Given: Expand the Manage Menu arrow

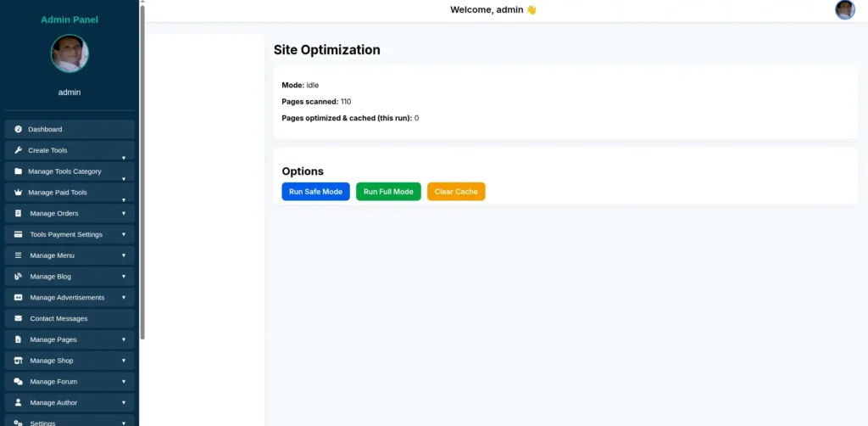Looking at the screenshot, I should pos(124,255).
